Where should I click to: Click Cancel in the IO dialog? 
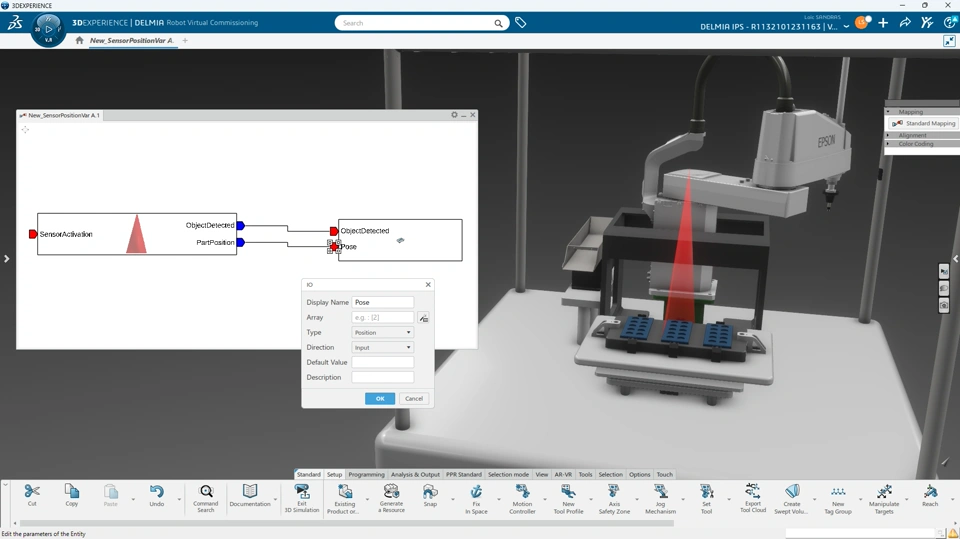(x=414, y=398)
